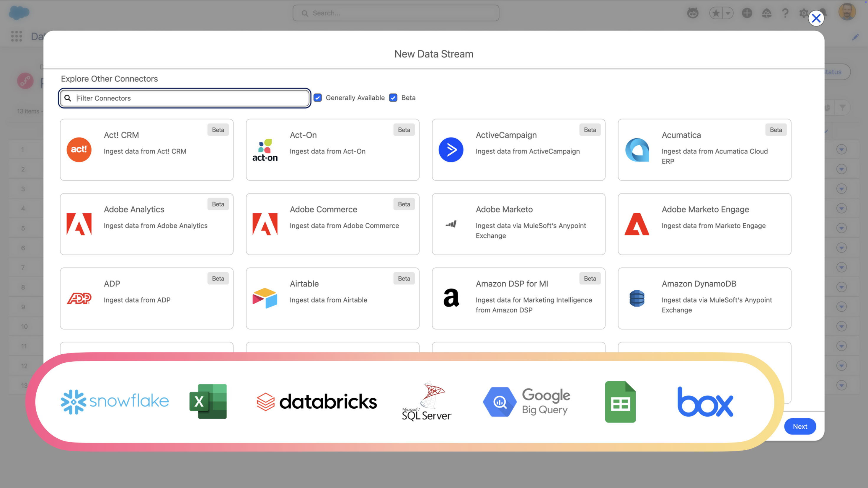Click the Salesforce help question mark icon
This screenshot has height=488, width=868.
tap(785, 13)
